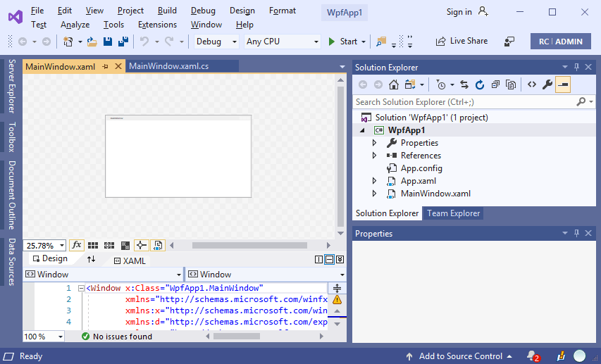
Task: Toggle Preview Selected Items in Solution Explorer
Action: 563,84
